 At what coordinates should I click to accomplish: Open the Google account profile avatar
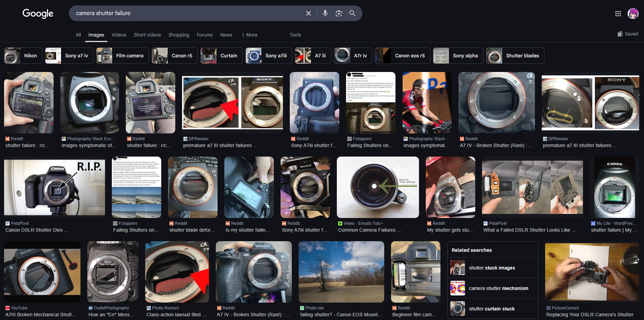point(633,14)
